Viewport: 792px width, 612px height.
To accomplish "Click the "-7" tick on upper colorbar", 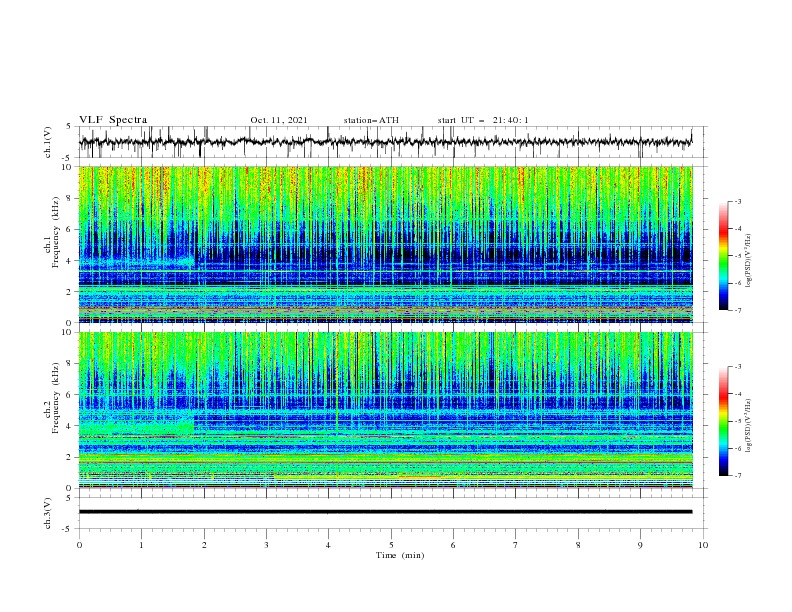I will [x=738, y=310].
